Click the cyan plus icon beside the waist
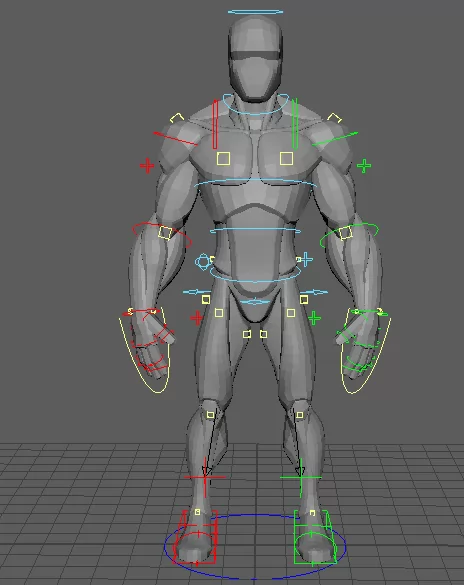464x585 pixels. (306, 259)
